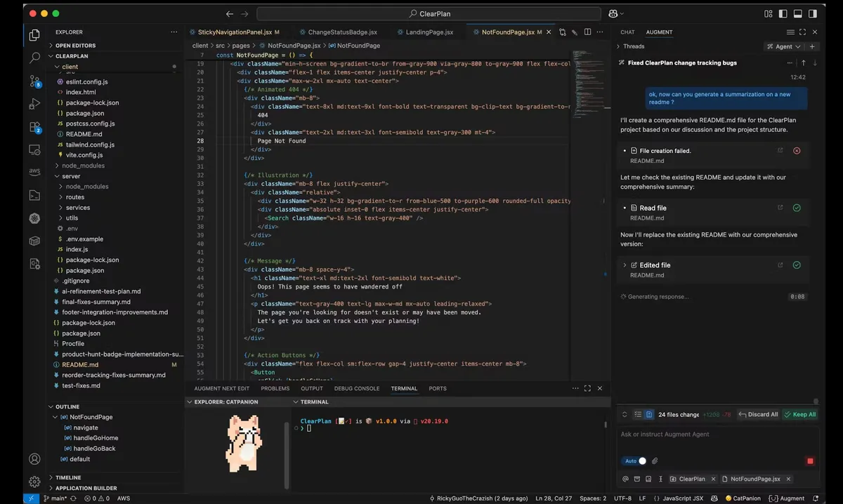Click the attach file paperclip icon
Screen dimensions: 843x504
[x=655, y=461]
